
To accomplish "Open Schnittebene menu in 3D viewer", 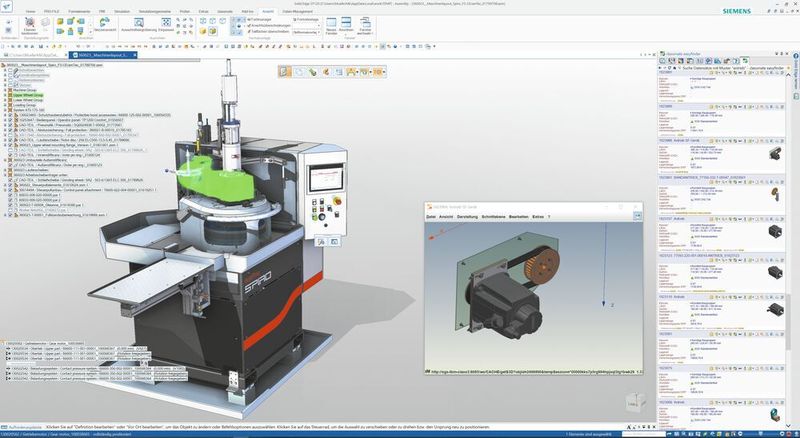I will (495, 216).
